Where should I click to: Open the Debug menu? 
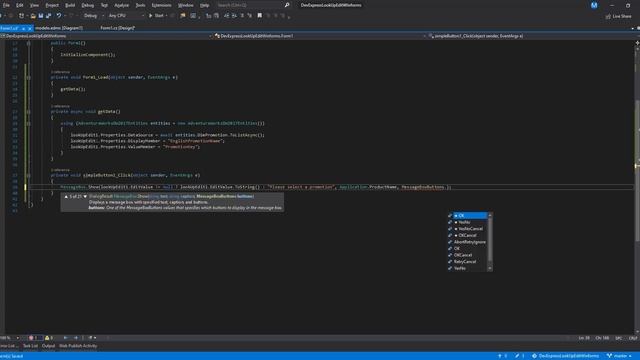click(x=87, y=5)
